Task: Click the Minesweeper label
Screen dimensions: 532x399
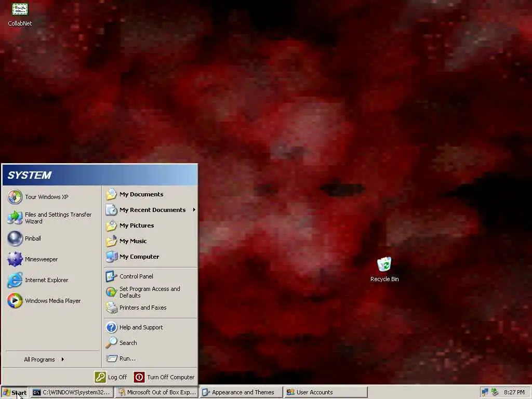Action: [x=42, y=259]
